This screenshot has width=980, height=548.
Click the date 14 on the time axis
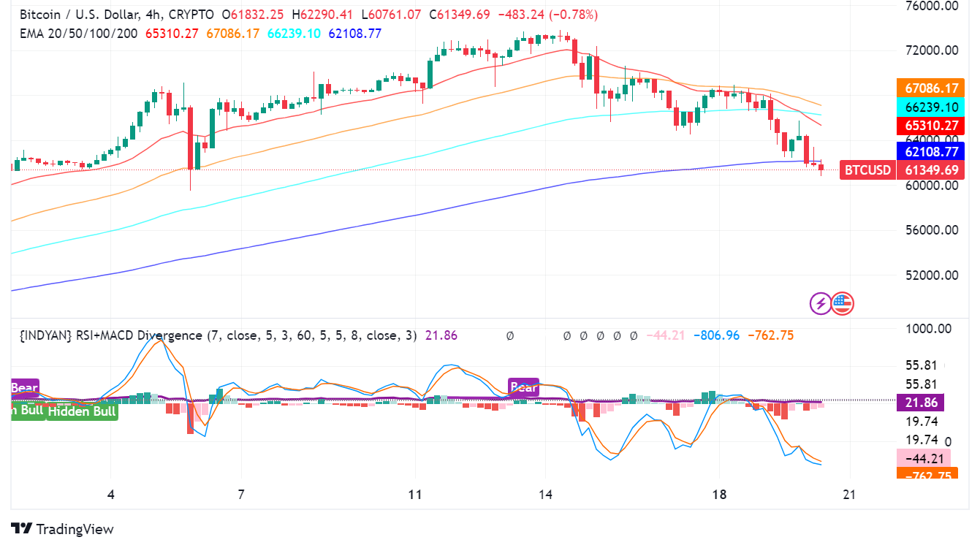coord(546,495)
